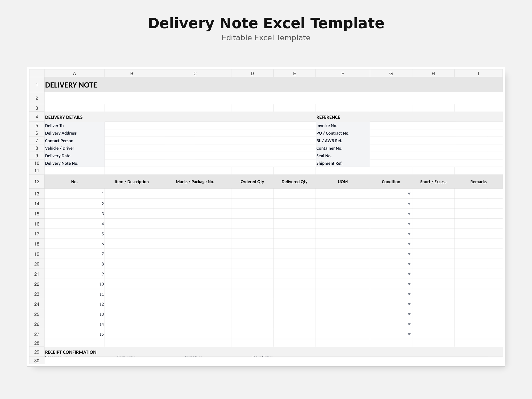
Task: Open Condition dropdown for item 1
Action: tap(409, 194)
